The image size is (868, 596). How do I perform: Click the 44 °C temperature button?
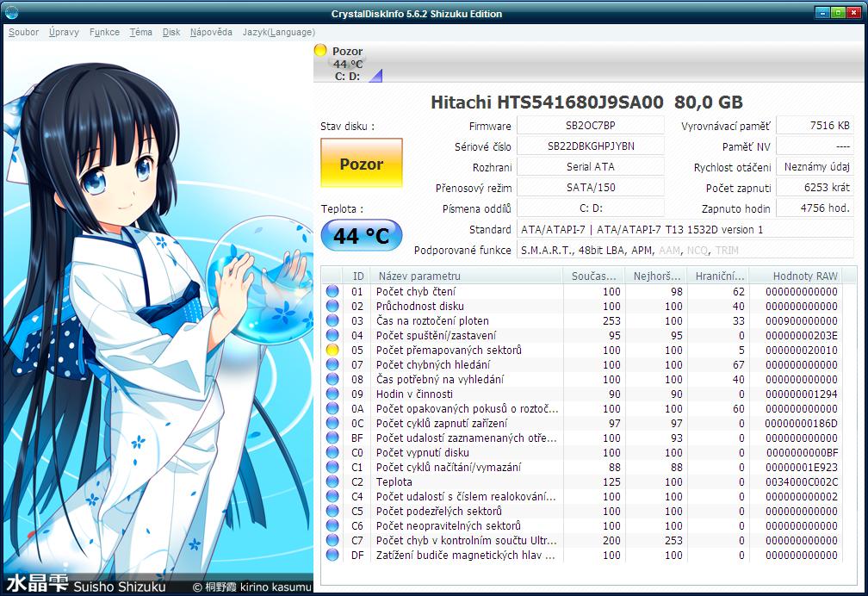coord(362,235)
